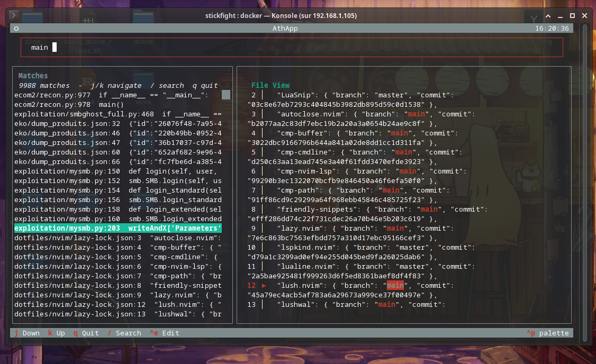This screenshot has width=596, height=364.
Task: Click the circle icon in AthApp header
Action: coord(16,29)
